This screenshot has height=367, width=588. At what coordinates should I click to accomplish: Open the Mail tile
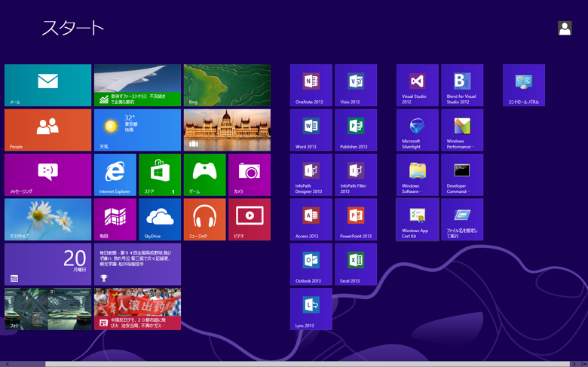click(47, 85)
